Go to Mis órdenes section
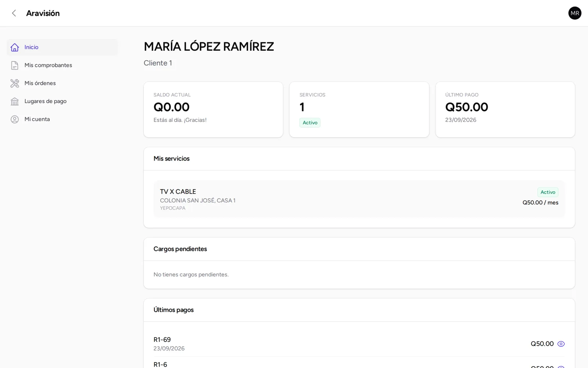 (62, 83)
